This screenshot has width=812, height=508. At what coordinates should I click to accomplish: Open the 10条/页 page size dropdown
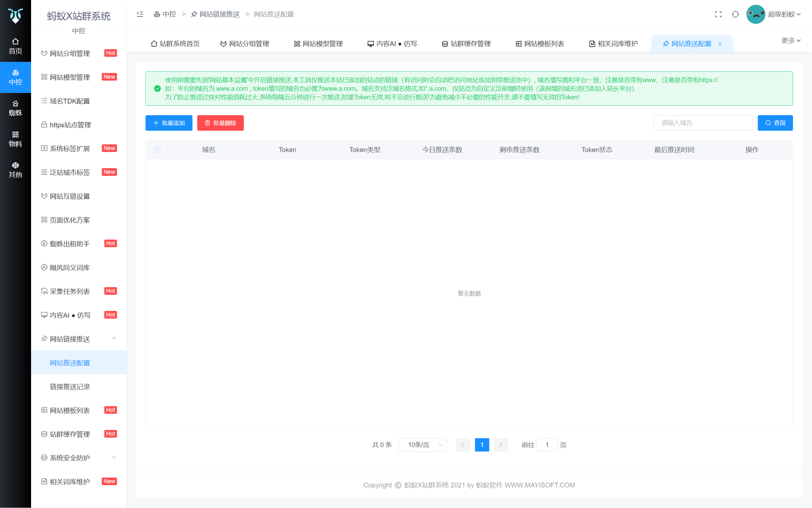(422, 445)
